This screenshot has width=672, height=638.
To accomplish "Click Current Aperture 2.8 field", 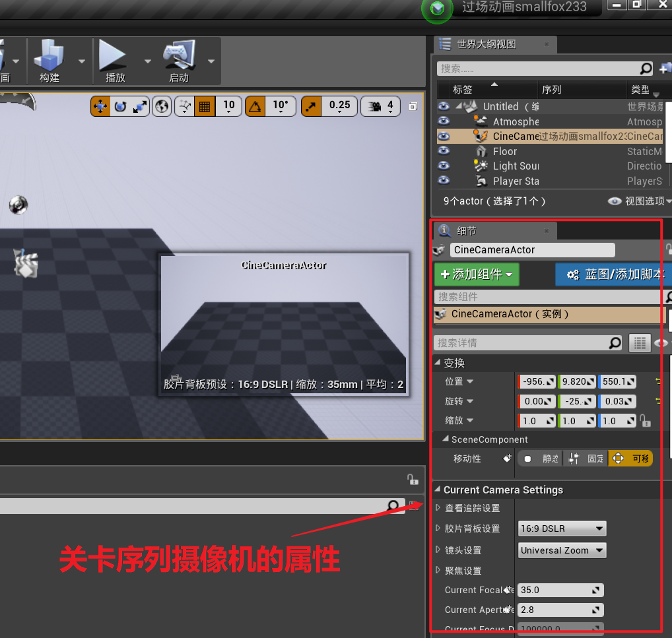I will (560, 610).
